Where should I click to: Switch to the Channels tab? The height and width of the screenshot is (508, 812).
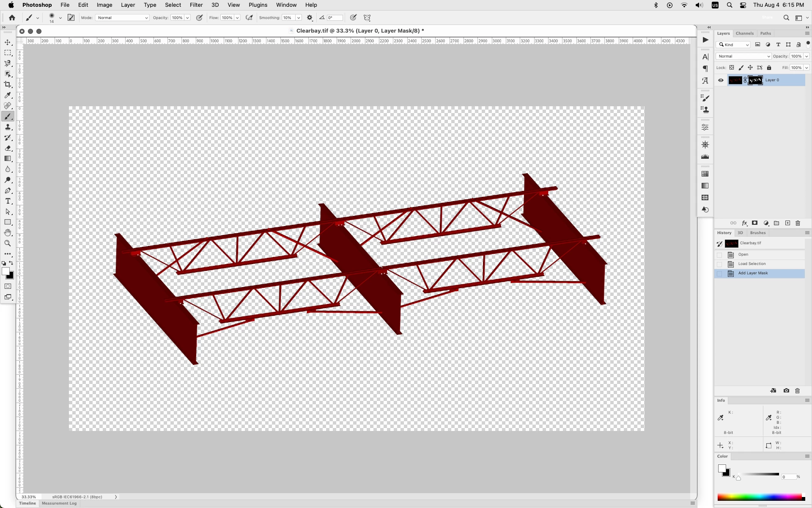744,33
